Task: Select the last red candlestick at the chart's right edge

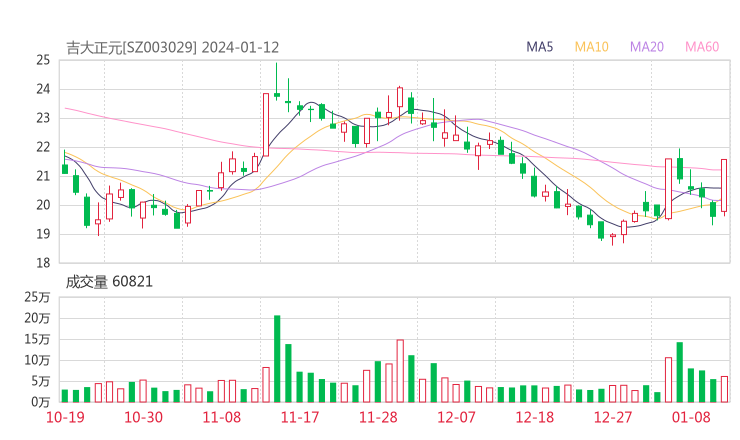Action: (724, 186)
